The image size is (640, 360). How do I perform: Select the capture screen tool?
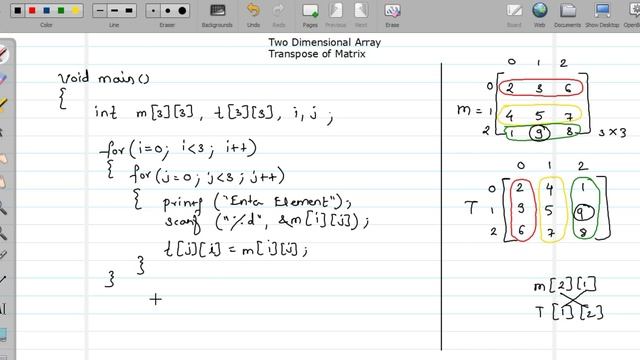[x=3, y=335]
